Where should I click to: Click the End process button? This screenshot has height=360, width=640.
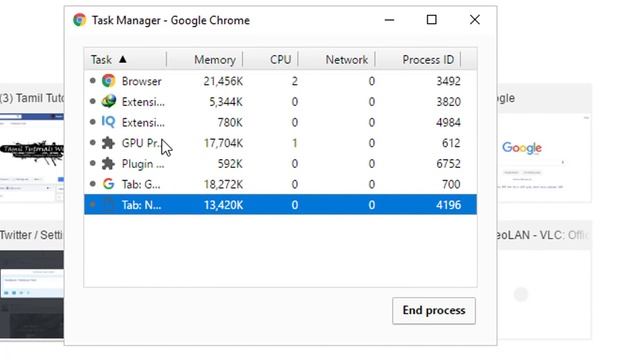coord(434,311)
